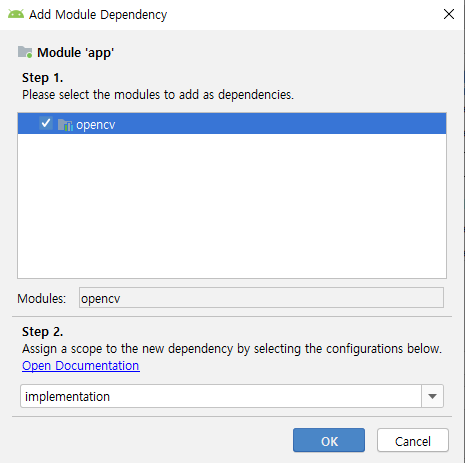This screenshot has height=463, width=465.
Task: Select the opencv row in modules list
Action: click(232, 124)
